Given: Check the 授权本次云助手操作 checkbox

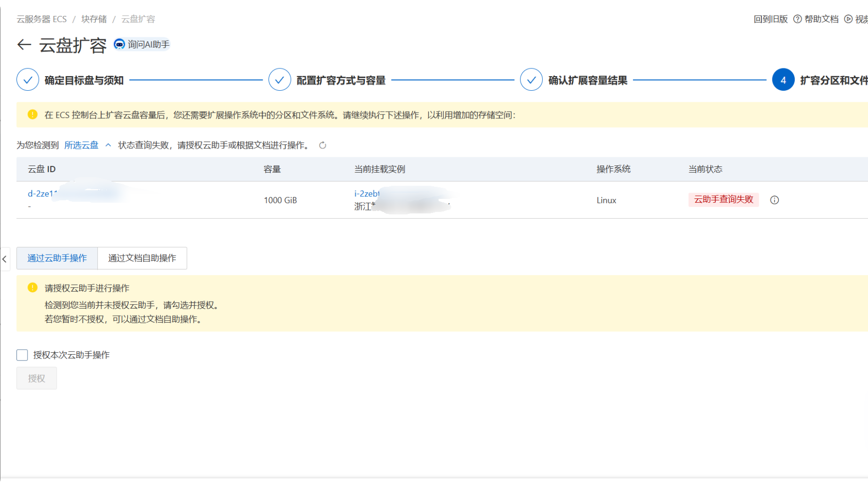Looking at the screenshot, I should point(22,355).
